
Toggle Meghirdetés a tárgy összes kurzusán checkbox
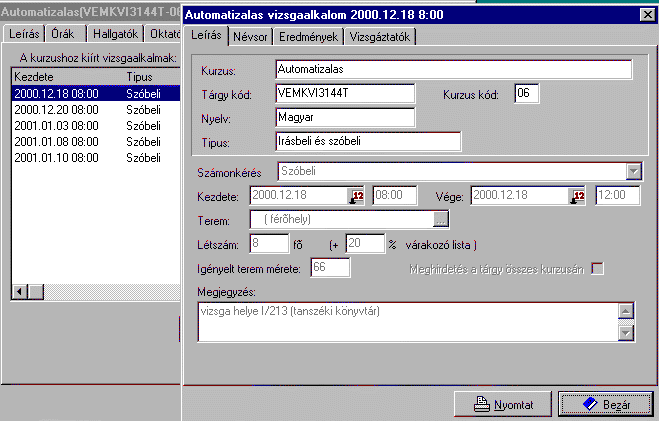tap(597, 268)
